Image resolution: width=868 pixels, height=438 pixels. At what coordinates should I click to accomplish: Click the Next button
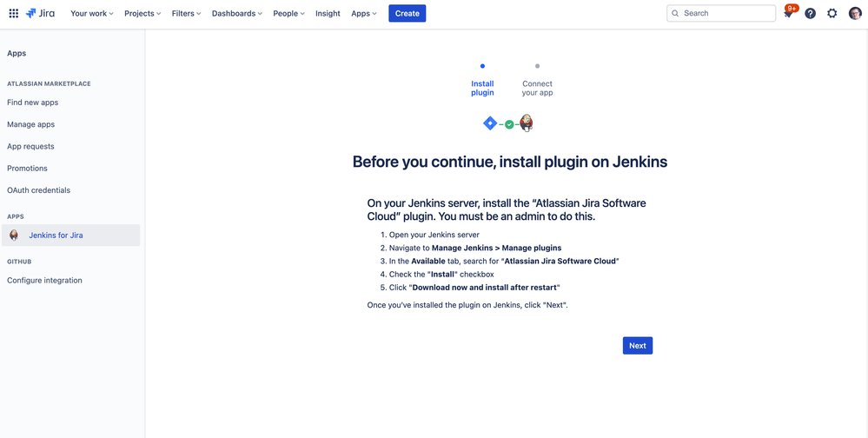click(638, 346)
